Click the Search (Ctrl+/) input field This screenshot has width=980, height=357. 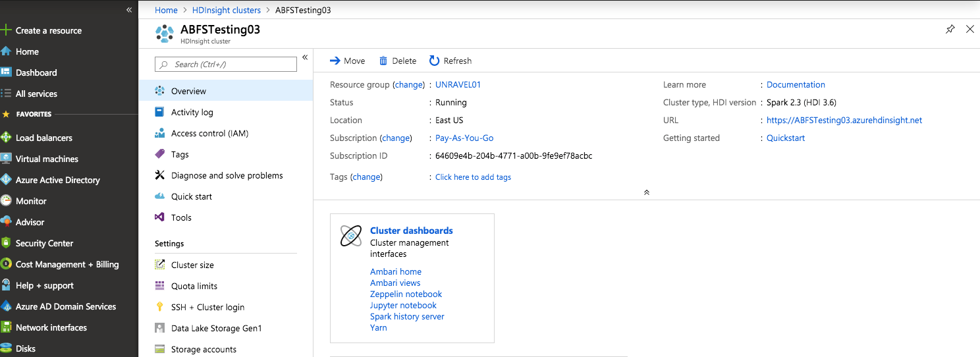click(226, 64)
